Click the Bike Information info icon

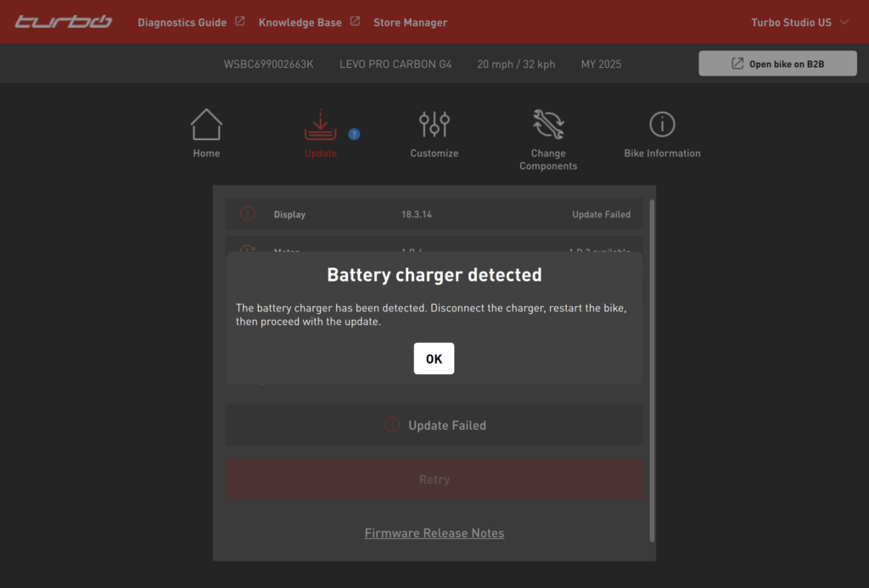point(662,126)
